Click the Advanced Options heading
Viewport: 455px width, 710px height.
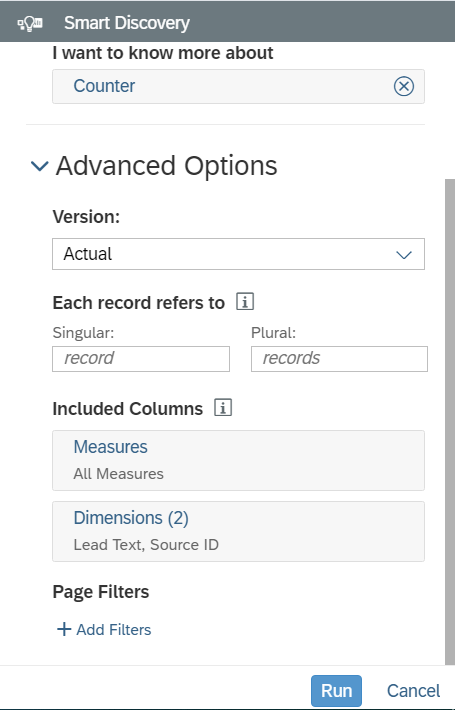tap(166, 166)
